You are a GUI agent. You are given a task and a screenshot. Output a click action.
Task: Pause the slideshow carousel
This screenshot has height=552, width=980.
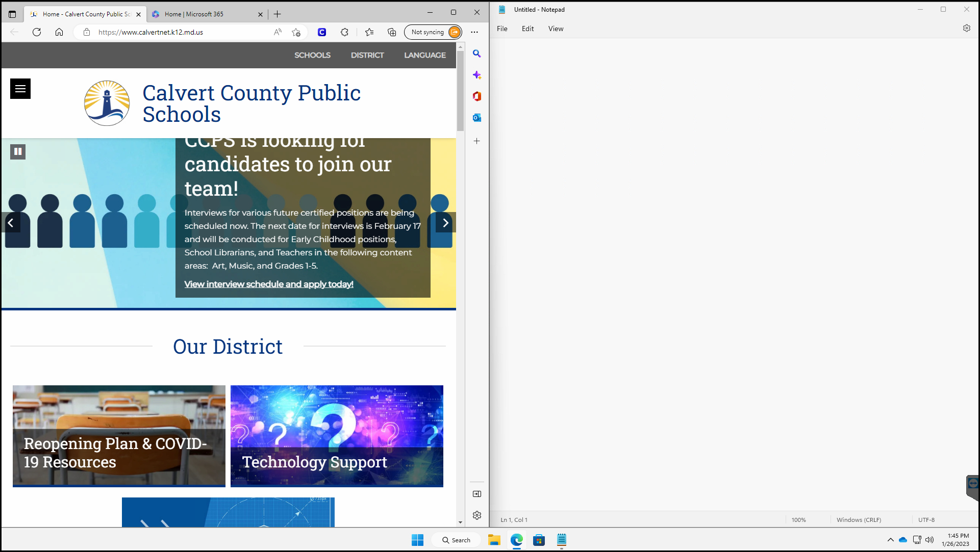coord(18,151)
